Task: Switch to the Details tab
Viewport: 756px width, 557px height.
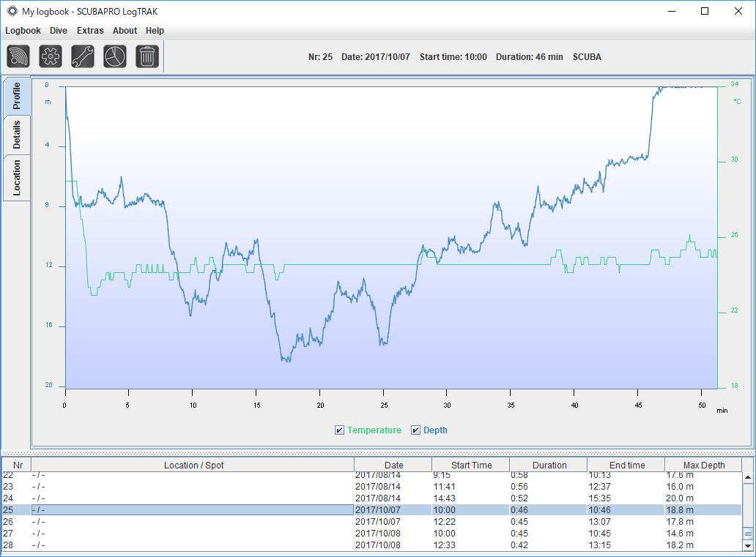Action: click(17, 135)
